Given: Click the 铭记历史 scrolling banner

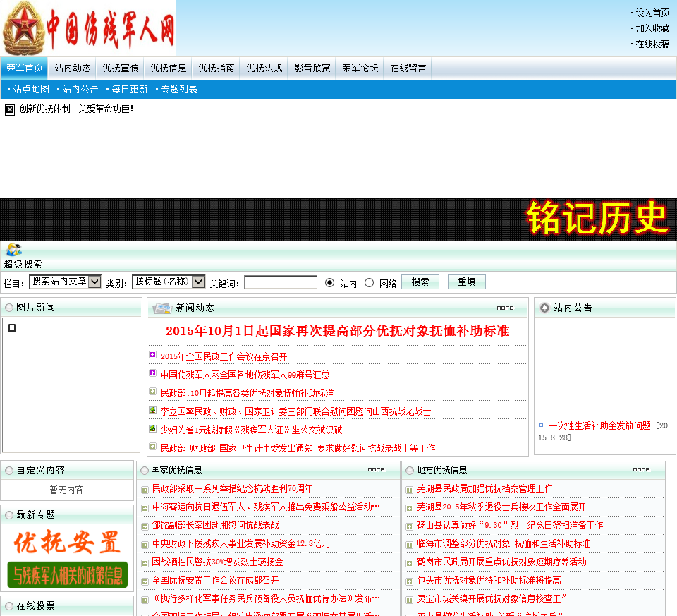Looking at the screenshot, I should coord(597,219).
